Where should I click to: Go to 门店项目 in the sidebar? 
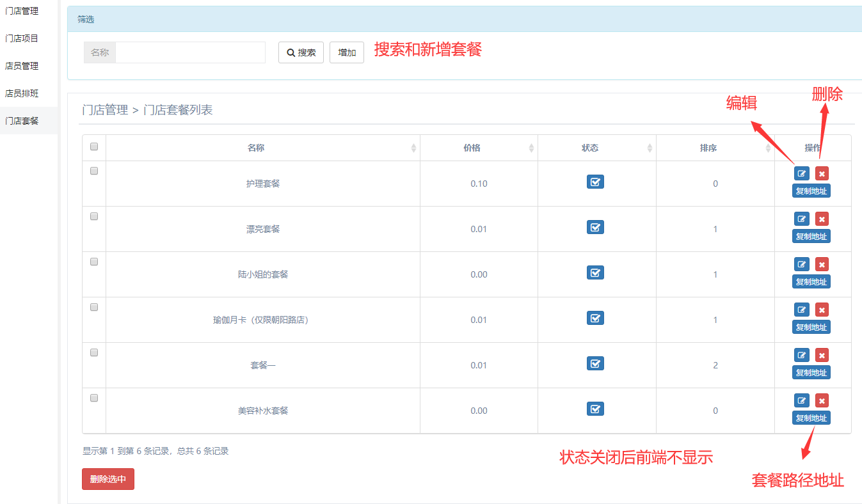(x=22, y=38)
